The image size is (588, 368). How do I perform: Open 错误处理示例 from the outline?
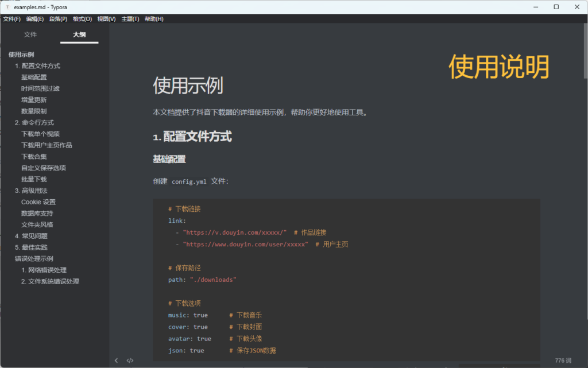[34, 258]
